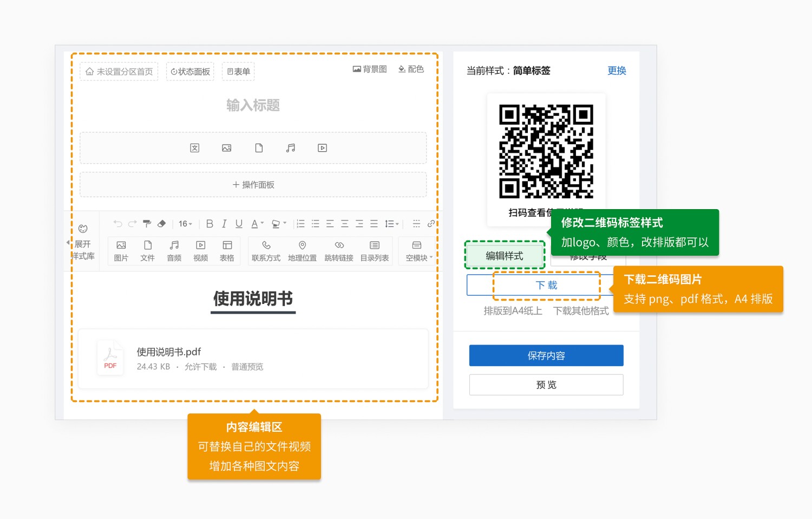Insert 目录列表 directory list module
Screen dimensions: 812x519
pyautogui.click(x=375, y=251)
